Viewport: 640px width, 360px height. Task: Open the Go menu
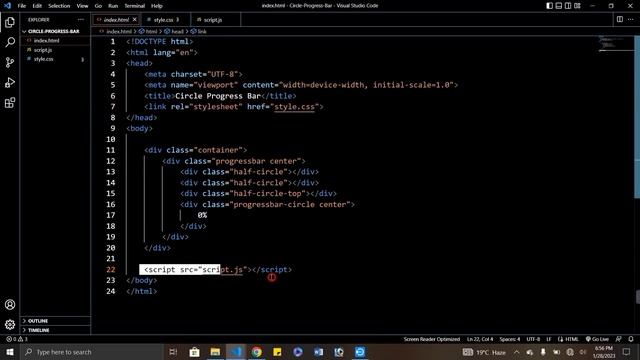tap(98, 6)
